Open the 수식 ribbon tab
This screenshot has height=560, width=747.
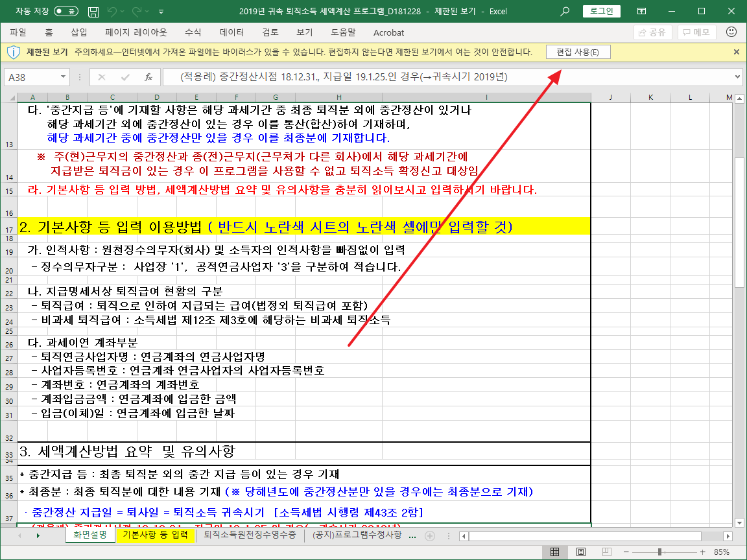click(x=193, y=32)
